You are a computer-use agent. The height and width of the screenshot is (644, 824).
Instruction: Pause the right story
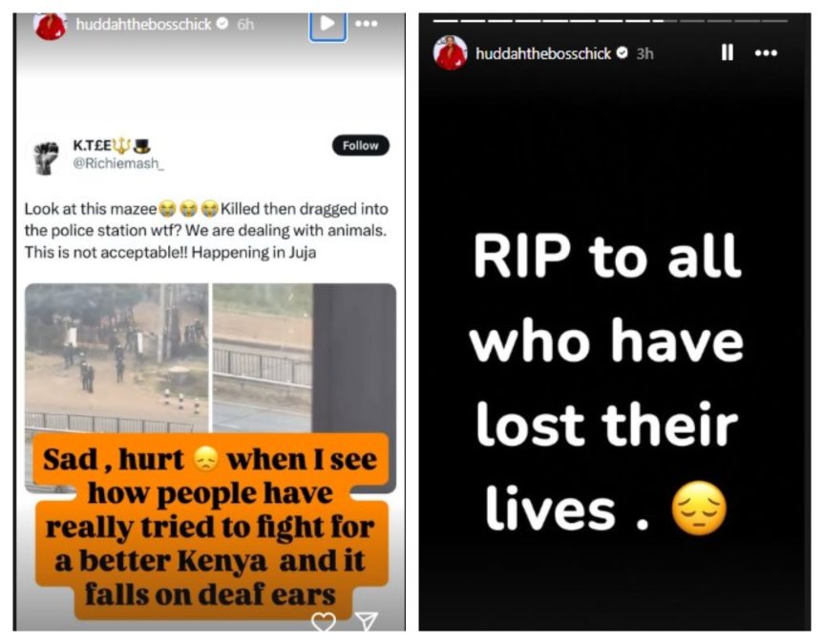pos(728,52)
